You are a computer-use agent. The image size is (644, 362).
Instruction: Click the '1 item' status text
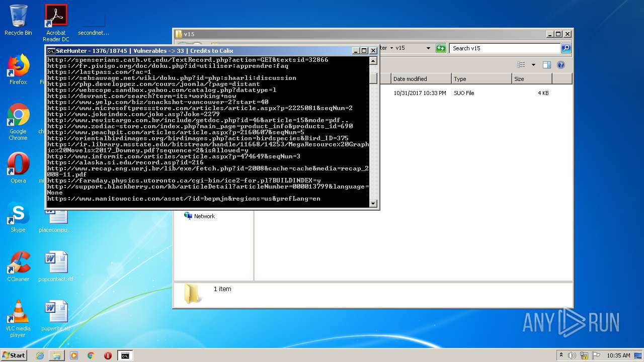point(222,289)
